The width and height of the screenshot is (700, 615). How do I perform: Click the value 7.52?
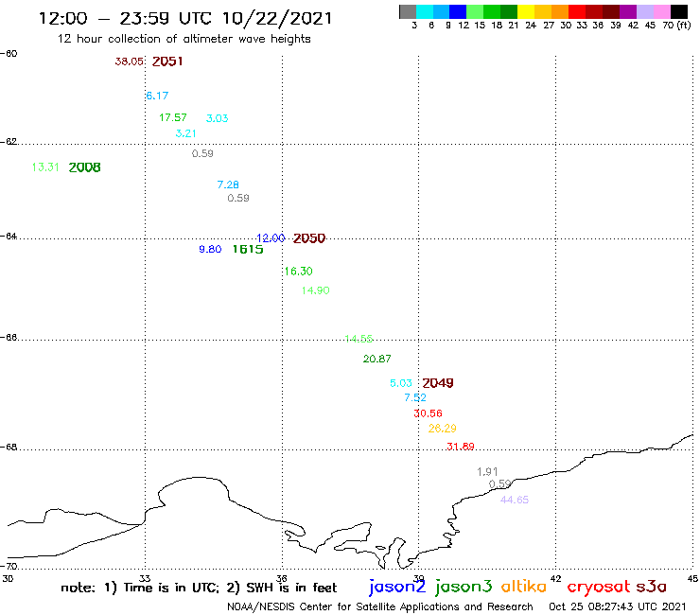pyautogui.click(x=415, y=397)
